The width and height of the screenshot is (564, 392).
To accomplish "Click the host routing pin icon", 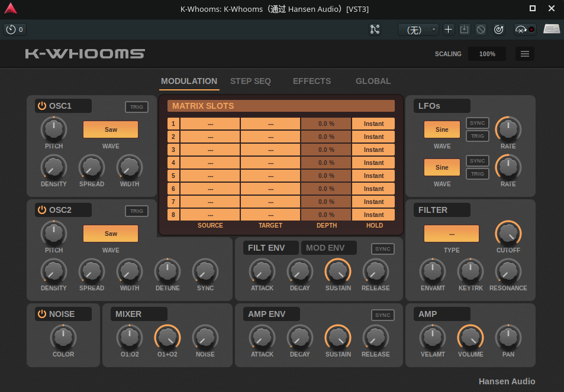I will pyautogui.click(x=375, y=30).
